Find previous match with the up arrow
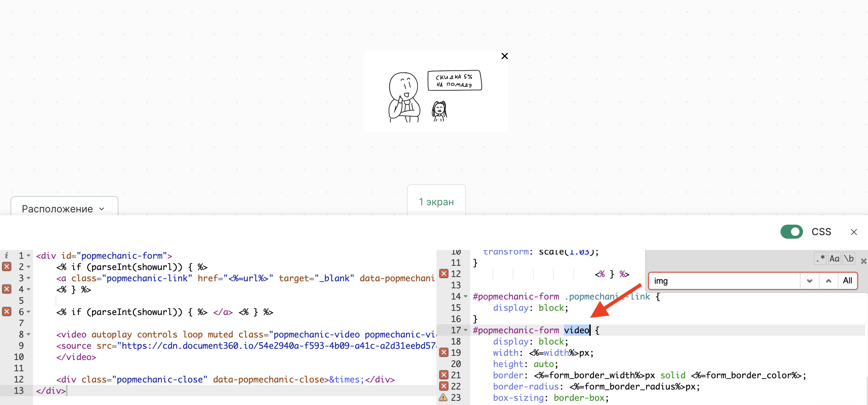The image size is (868, 405). point(828,281)
